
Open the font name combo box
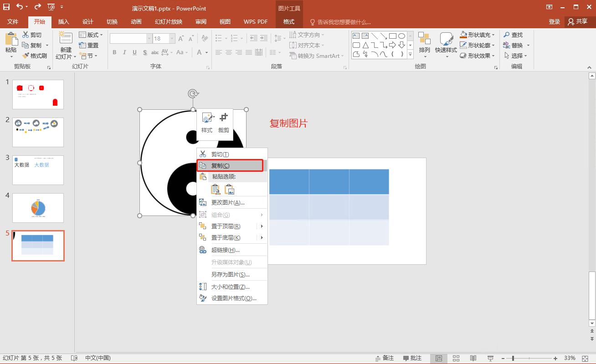click(131, 39)
